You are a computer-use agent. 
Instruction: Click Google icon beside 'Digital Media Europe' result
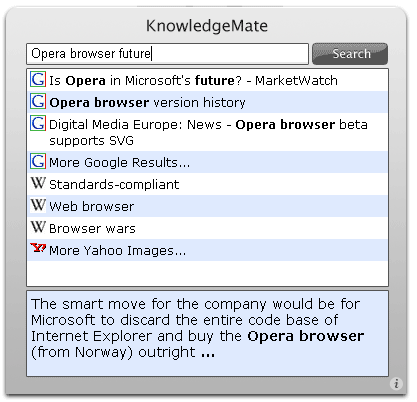38,123
